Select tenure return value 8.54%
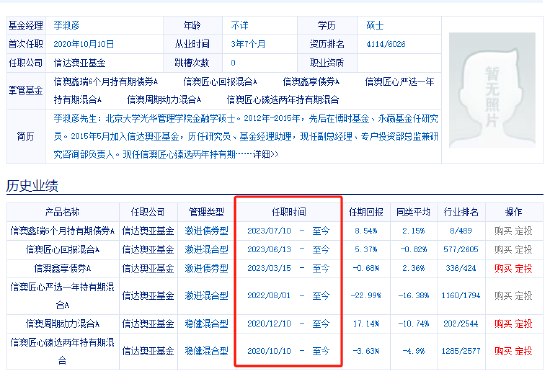 coord(366,231)
